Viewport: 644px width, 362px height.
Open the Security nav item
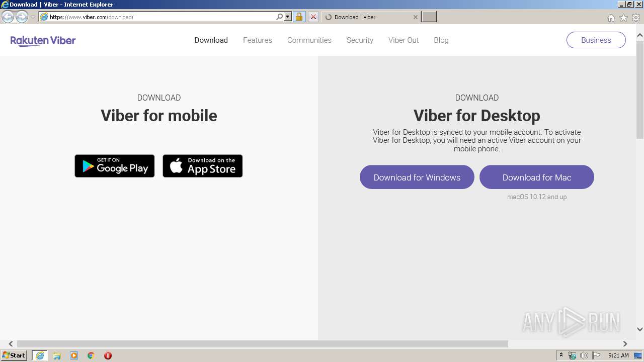click(360, 40)
